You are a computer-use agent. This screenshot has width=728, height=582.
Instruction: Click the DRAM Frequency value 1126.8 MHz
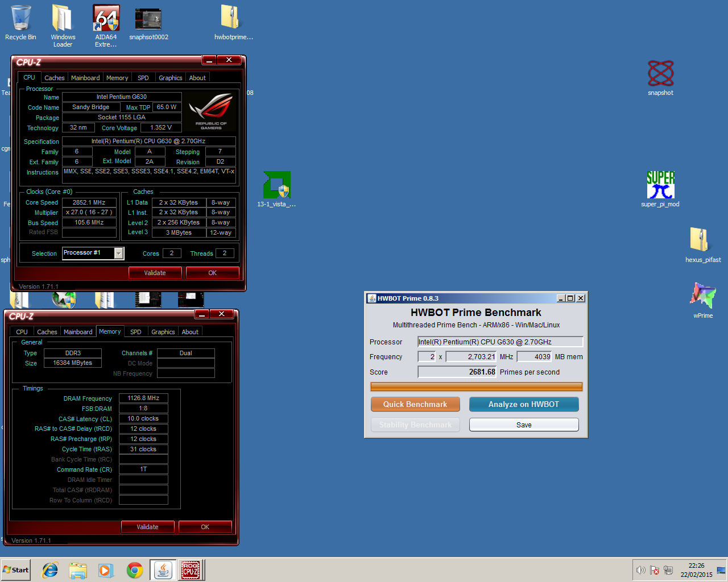coord(143,398)
